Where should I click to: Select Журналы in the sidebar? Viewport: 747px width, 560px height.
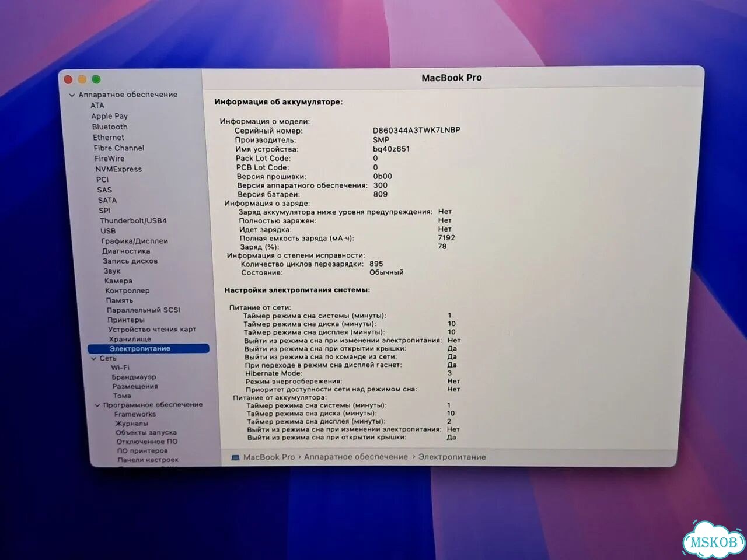click(x=131, y=423)
